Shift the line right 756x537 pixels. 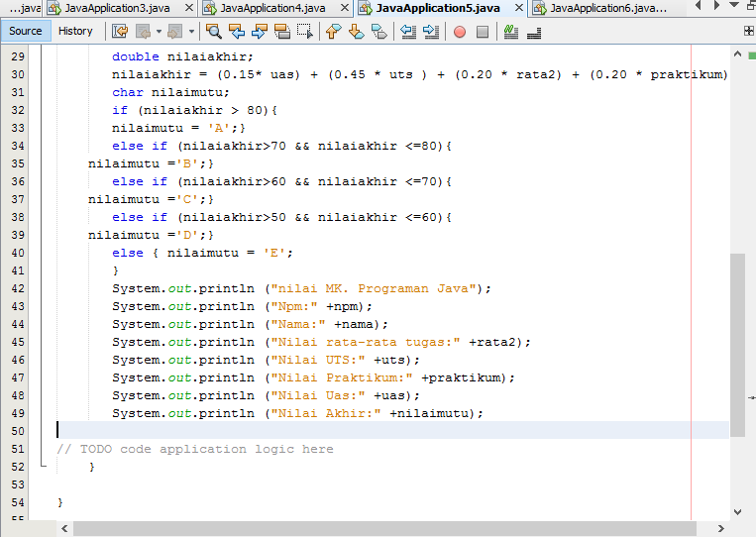coord(431,32)
